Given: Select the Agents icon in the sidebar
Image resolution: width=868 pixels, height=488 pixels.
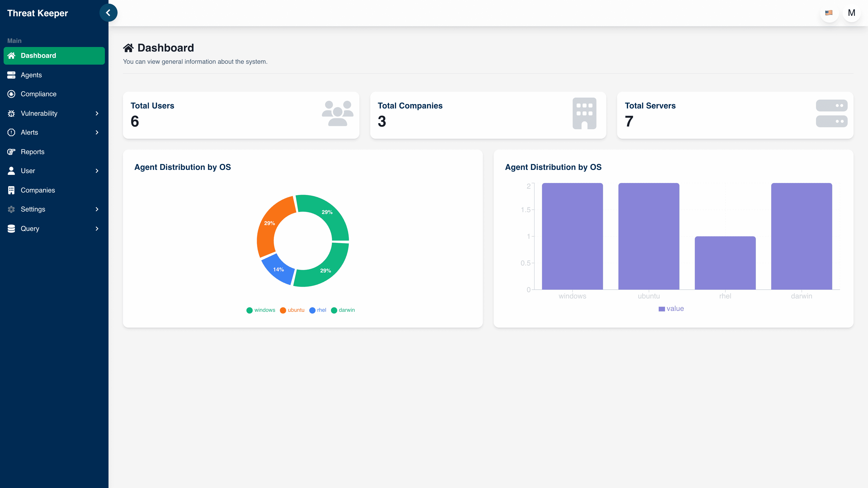Looking at the screenshot, I should (x=11, y=75).
